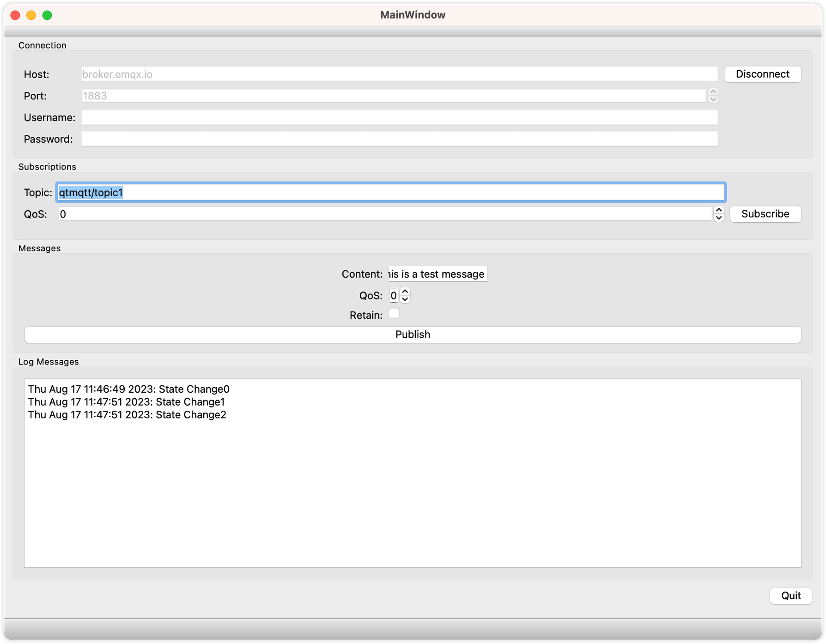Enable the Retain checkbox
This screenshot has height=644, width=826.
point(394,313)
